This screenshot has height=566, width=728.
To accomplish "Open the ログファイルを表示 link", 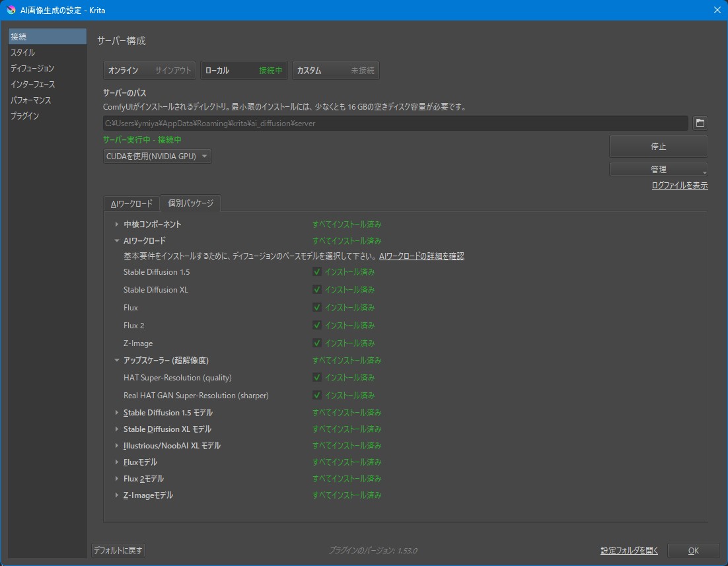I will 680,186.
